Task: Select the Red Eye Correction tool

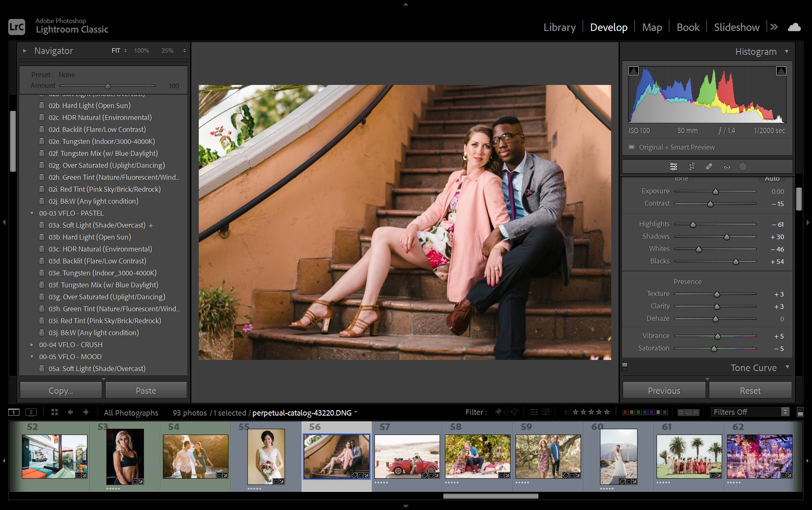Action: tap(727, 167)
